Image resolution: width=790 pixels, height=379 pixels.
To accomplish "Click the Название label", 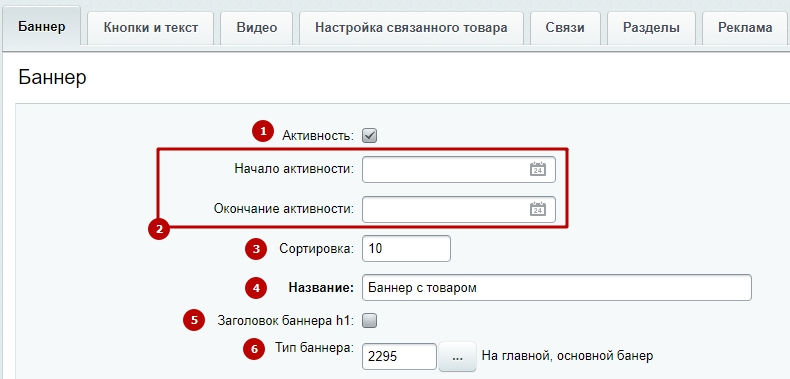I will 321,288.
